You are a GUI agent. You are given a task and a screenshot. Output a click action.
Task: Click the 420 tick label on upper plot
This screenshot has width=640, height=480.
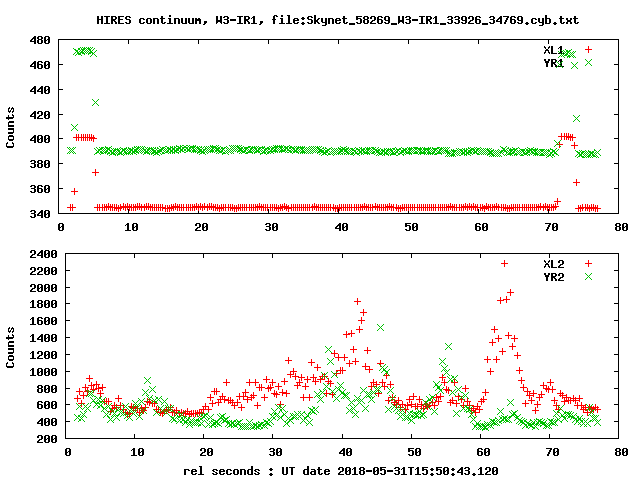point(40,115)
